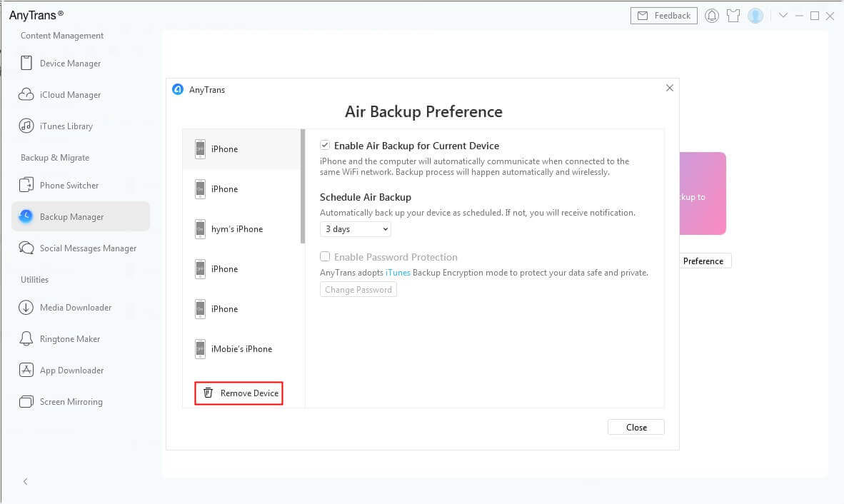The image size is (844, 504).
Task: Collapse the sidebar with the left chevron
Action: pos(26,482)
